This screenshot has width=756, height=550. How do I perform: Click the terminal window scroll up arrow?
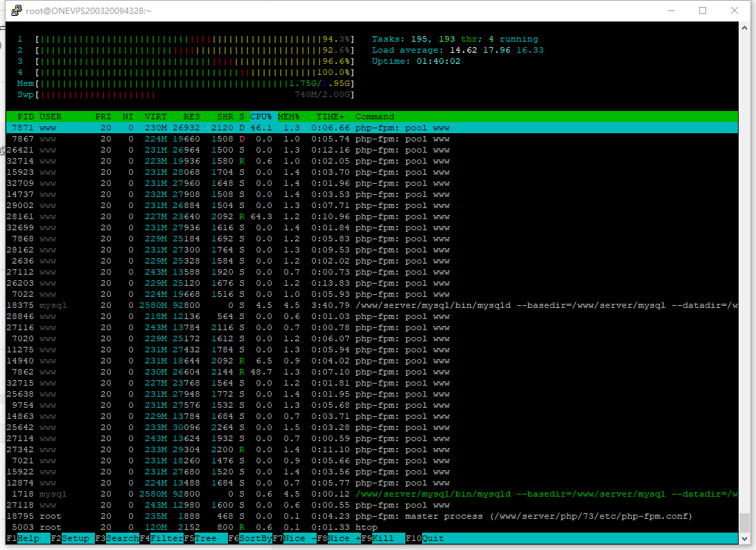(745, 28)
